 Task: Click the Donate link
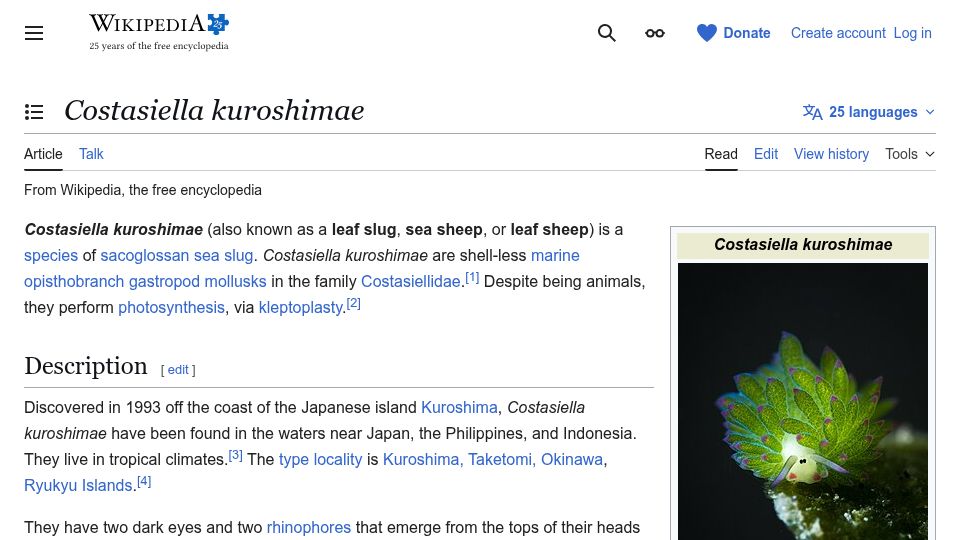[746, 33]
